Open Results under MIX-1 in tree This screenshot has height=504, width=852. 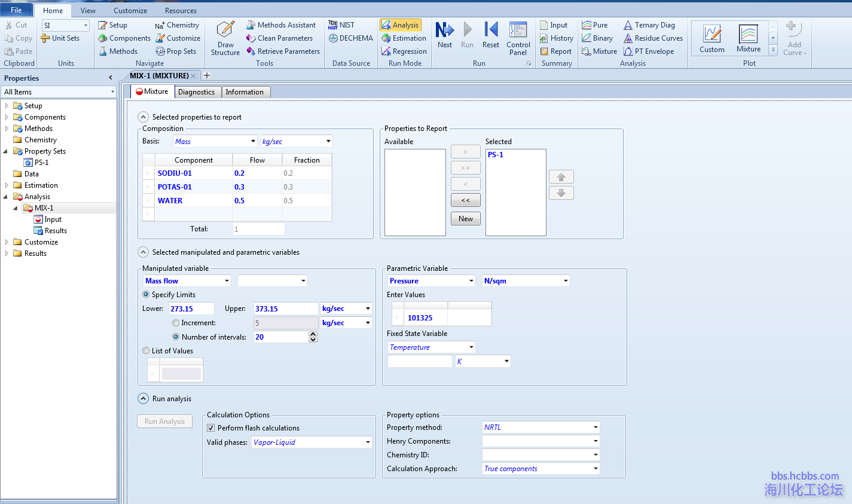56,231
